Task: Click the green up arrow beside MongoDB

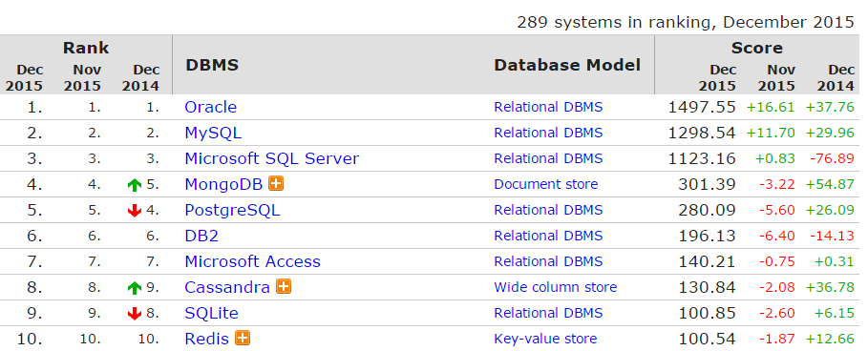Action: point(135,185)
